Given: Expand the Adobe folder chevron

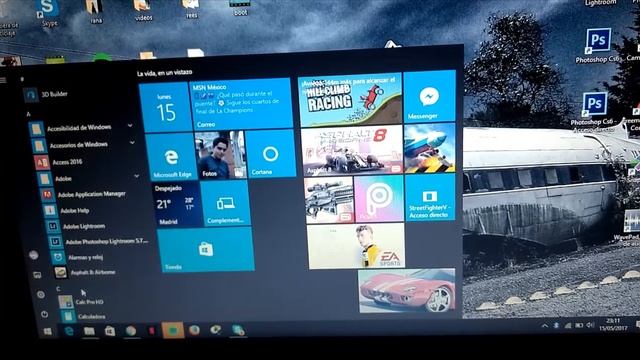Looking at the screenshot, I should 137,176.
